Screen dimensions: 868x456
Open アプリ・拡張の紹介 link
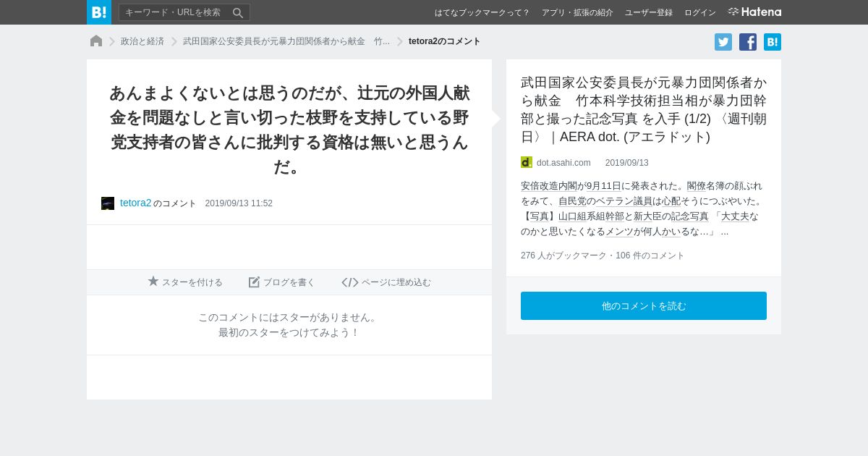[577, 12]
